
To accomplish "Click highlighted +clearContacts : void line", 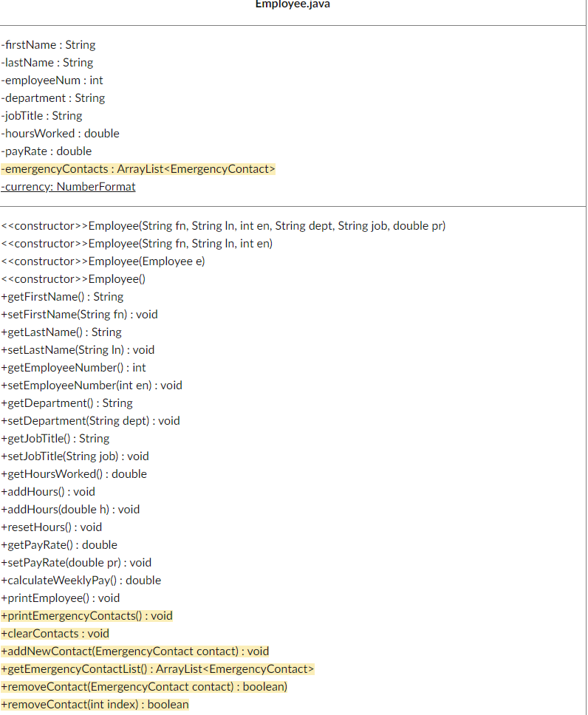I will pos(55,634).
